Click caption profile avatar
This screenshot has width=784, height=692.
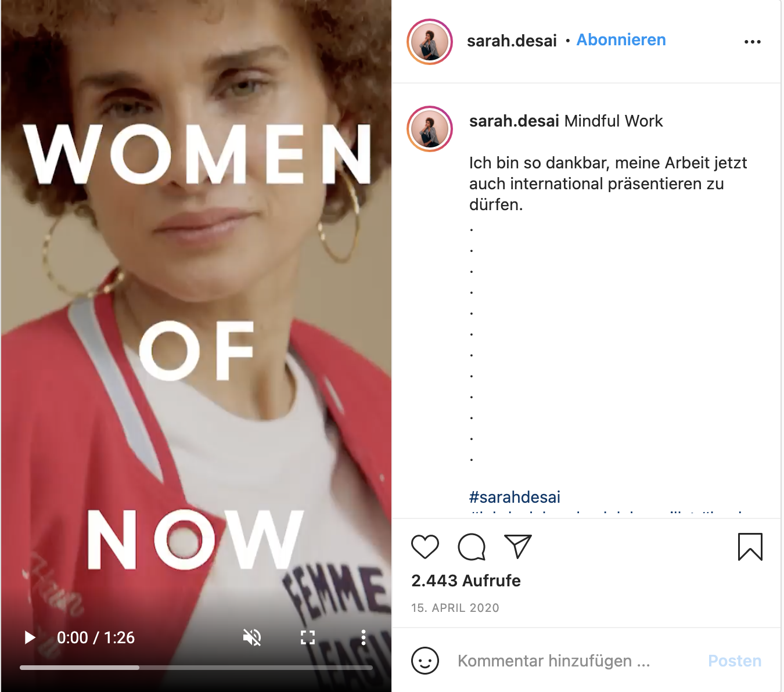430,129
